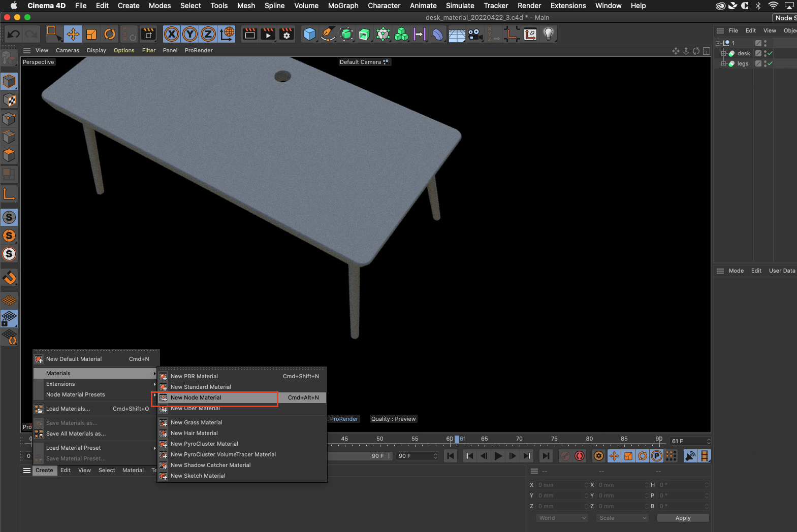This screenshot has height=532, width=797.
Task: Select the Scale tool in the top toolbar
Action: coord(91,34)
